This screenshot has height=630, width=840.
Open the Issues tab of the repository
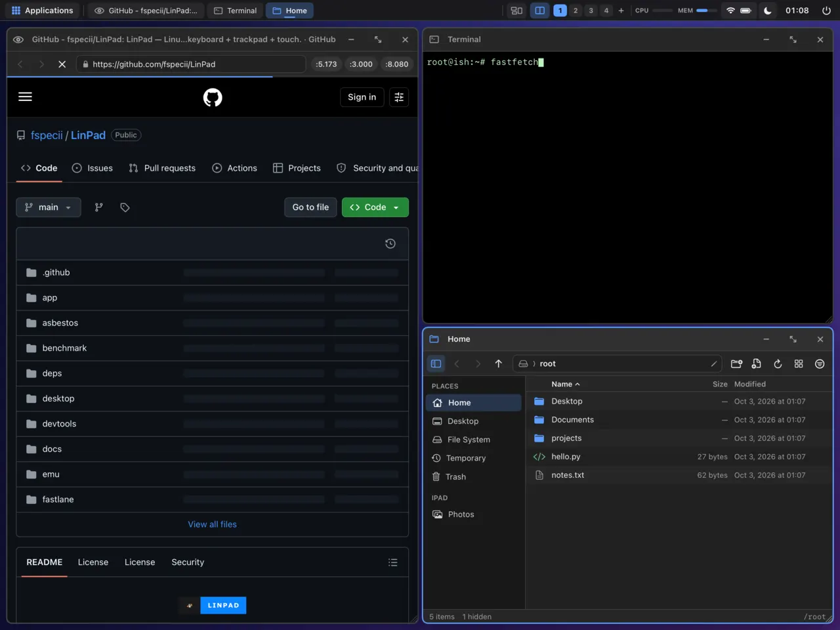coord(93,168)
